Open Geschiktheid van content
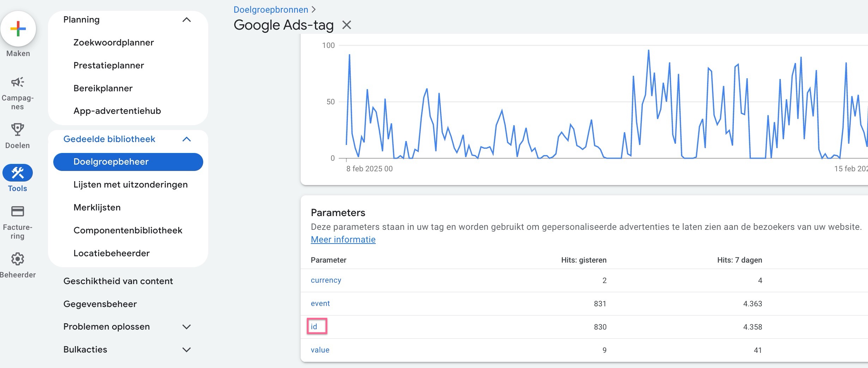The width and height of the screenshot is (868, 368). click(118, 281)
